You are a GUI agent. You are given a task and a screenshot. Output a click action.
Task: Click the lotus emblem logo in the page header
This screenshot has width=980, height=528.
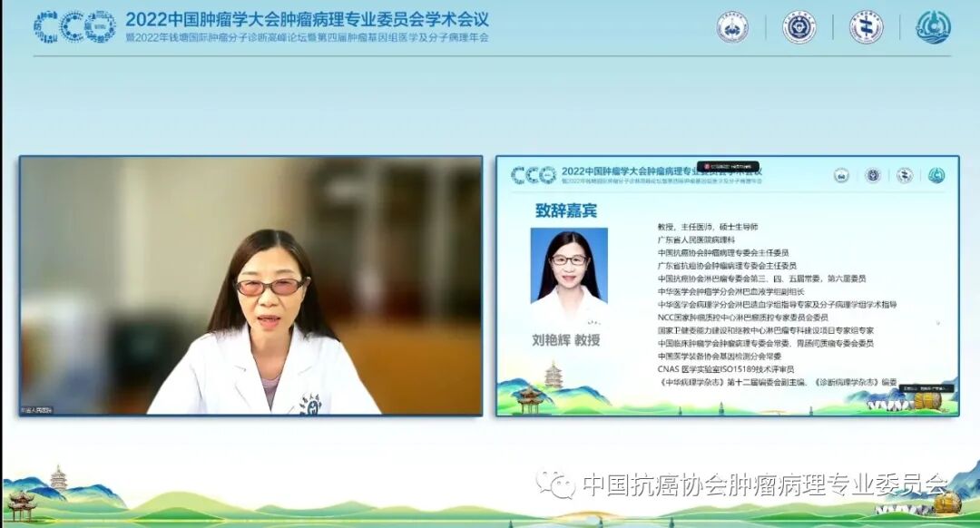click(732, 27)
